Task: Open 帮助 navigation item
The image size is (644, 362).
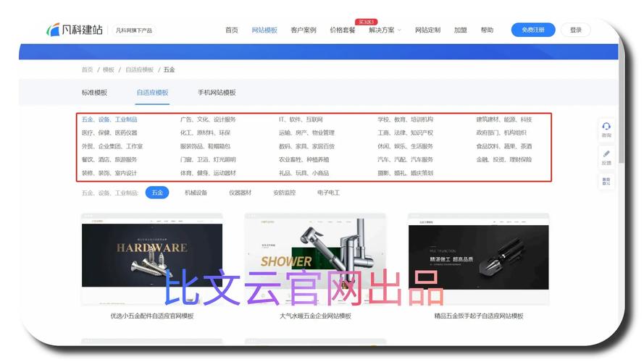Action: (487, 30)
